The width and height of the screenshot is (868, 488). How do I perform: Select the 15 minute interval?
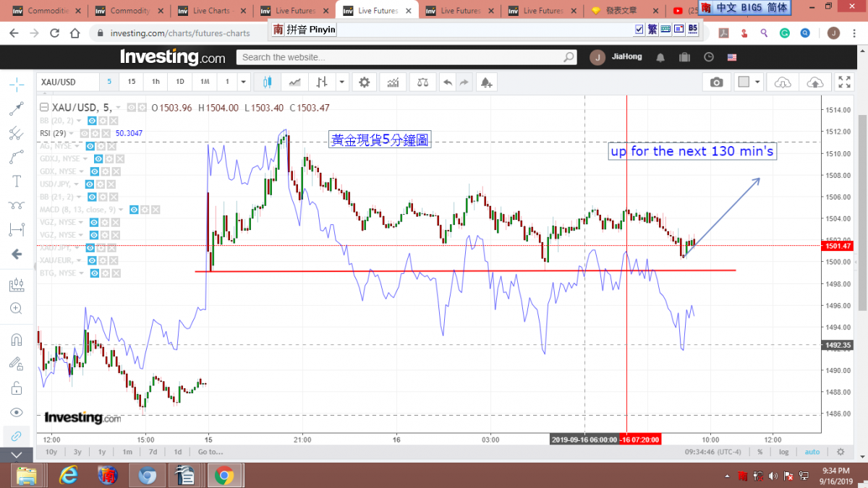(132, 82)
